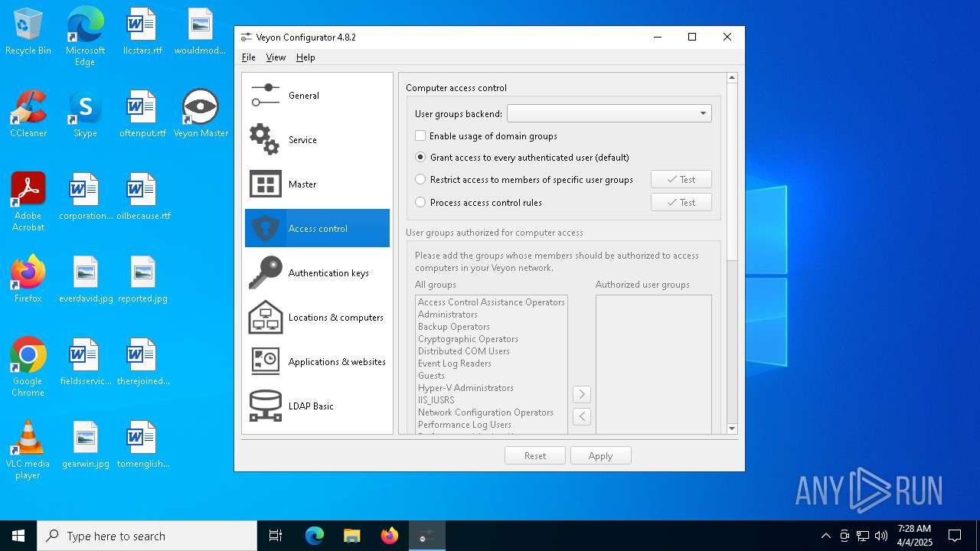Select Hyper-V Administrators group
The width and height of the screenshot is (980, 551).
click(492, 388)
